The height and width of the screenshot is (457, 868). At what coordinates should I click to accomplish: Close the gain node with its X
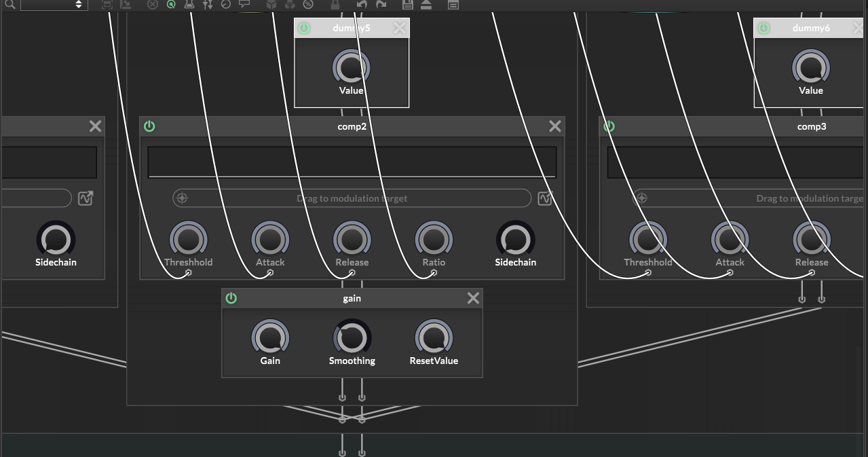click(473, 298)
